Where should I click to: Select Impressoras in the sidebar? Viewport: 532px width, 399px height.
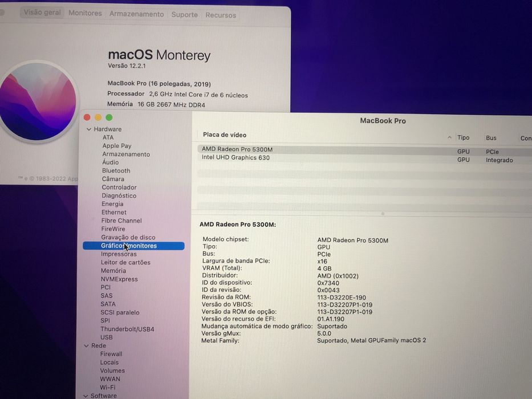click(119, 254)
